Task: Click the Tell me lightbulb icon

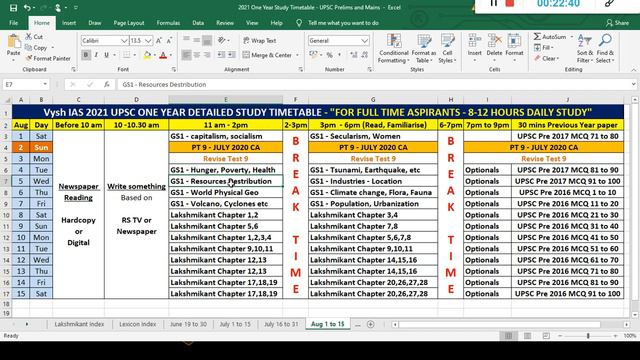Action: (299, 23)
